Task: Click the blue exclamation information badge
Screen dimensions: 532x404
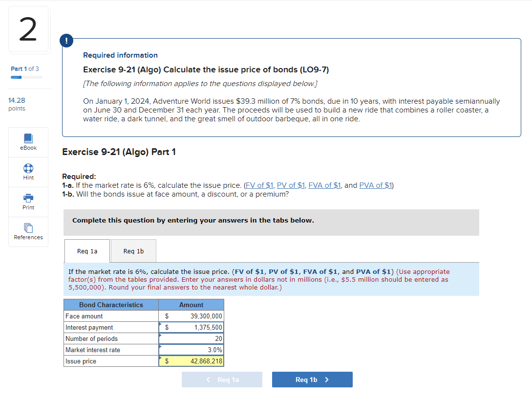Action: click(66, 41)
